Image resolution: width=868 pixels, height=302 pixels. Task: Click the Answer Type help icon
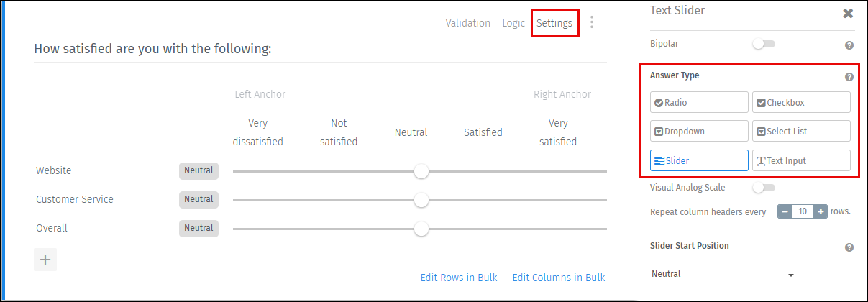click(849, 77)
